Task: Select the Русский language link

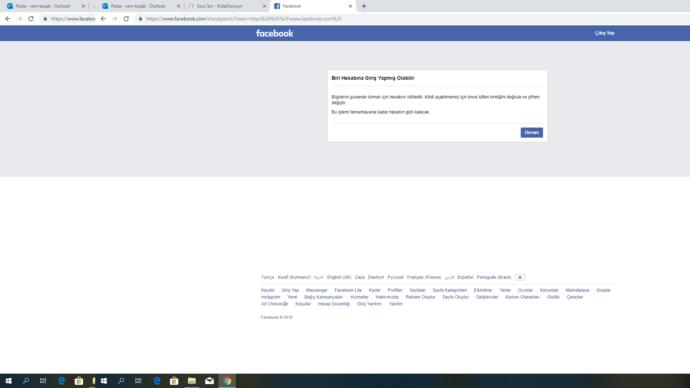Action: 395,278
